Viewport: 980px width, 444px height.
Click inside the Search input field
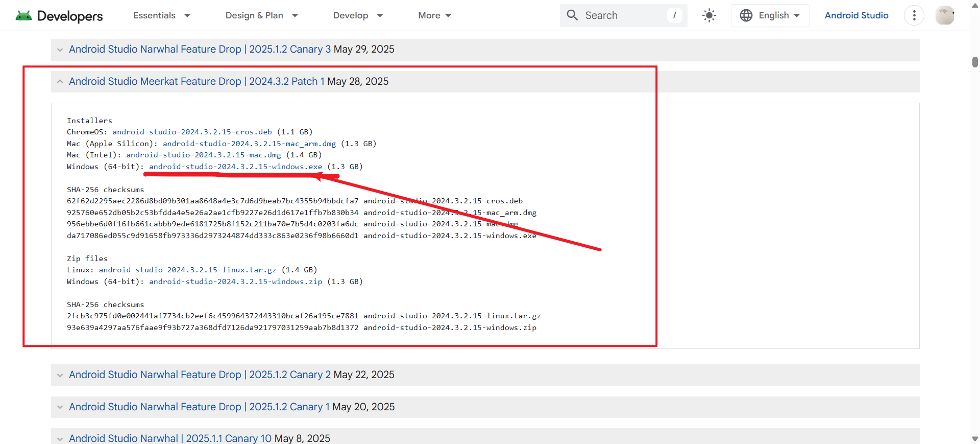(x=624, y=15)
